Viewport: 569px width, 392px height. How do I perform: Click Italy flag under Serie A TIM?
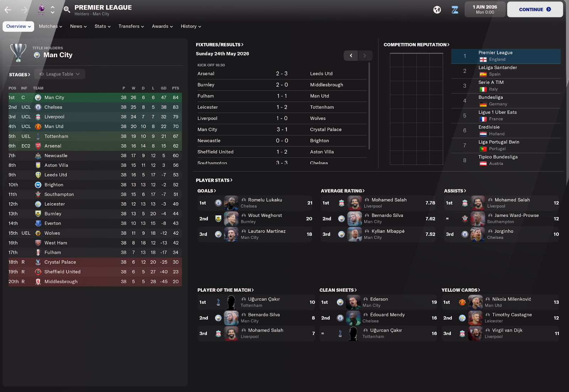point(483,89)
